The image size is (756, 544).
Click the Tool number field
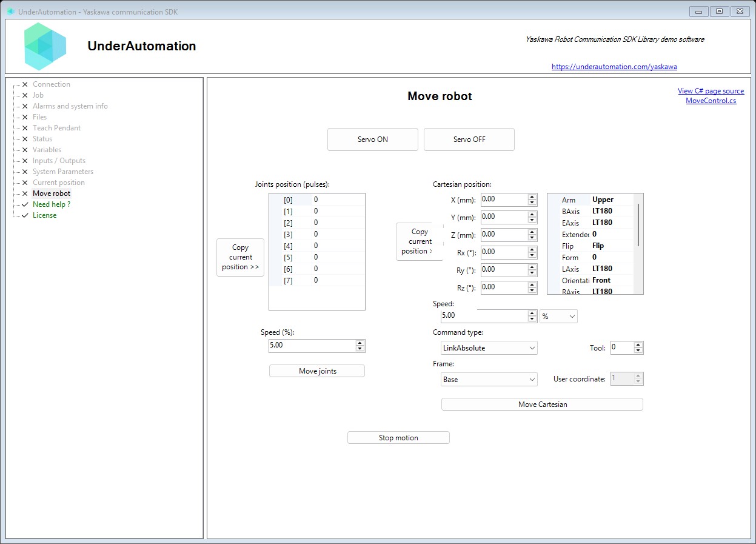622,348
